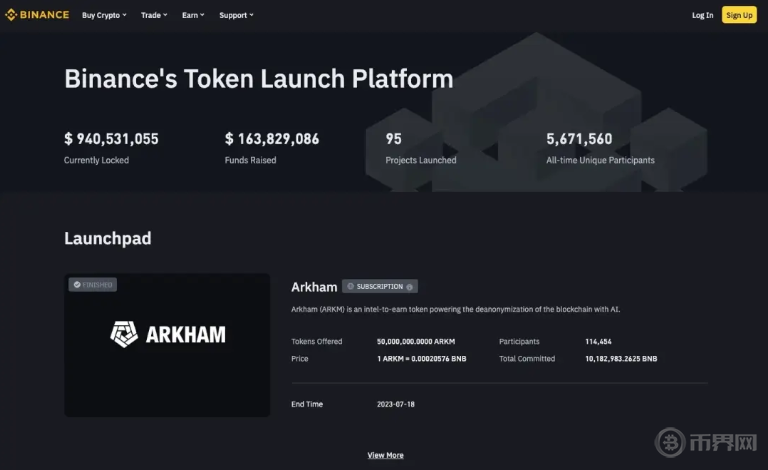Click the icon left of SUBSCRIPTION label

point(351,286)
